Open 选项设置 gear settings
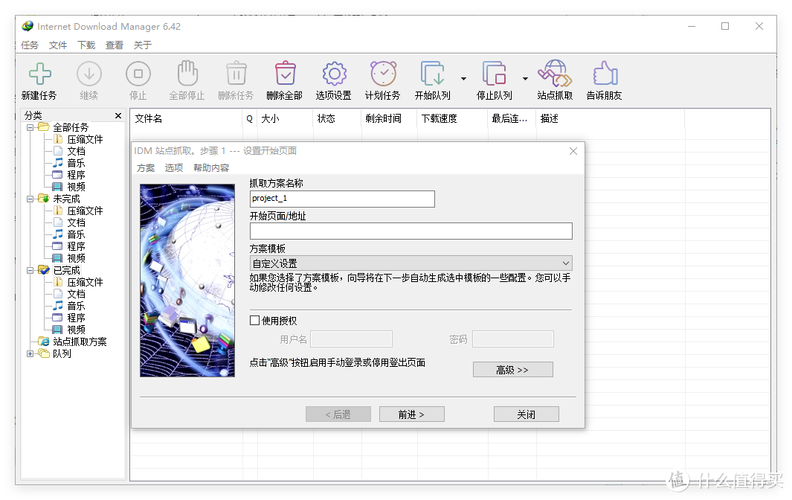This screenshot has height=500, width=792. click(334, 74)
